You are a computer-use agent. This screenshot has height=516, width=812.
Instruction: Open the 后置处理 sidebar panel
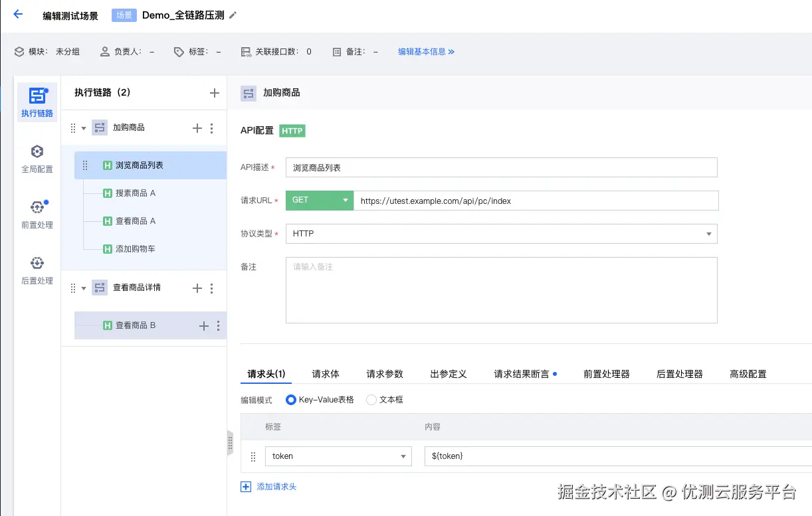(x=37, y=271)
